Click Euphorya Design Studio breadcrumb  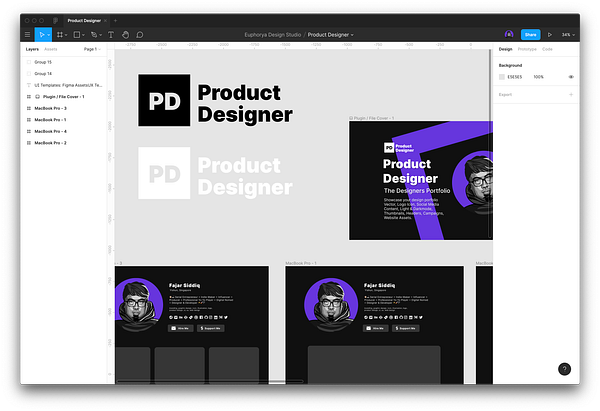[x=273, y=35]
